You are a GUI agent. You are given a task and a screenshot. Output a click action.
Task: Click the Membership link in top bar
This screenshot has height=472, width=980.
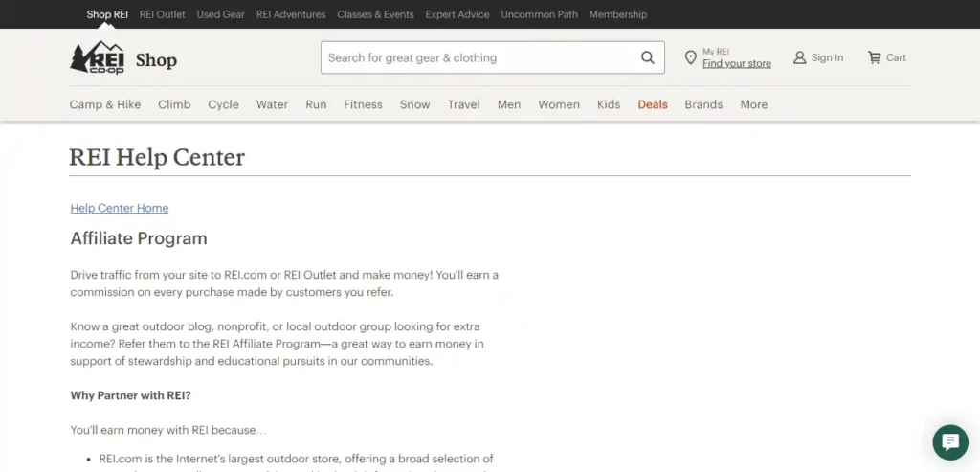(x=618, y=14)
